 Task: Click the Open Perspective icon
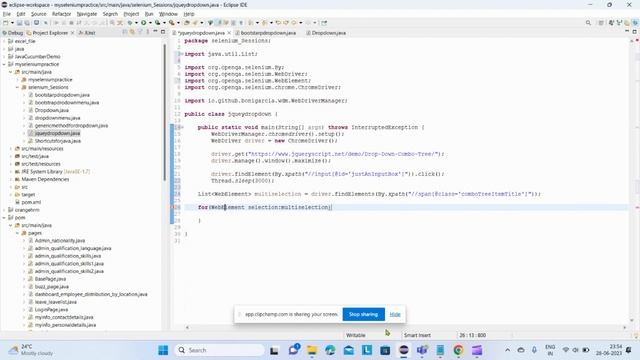pos(601,23)
